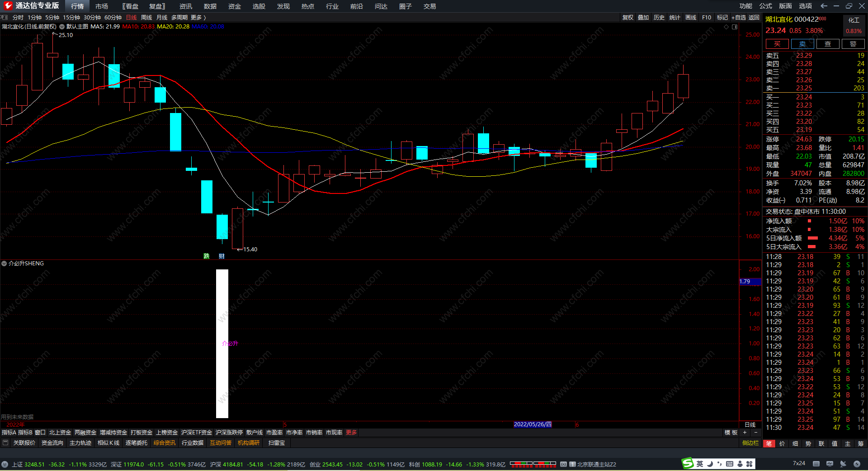Image resolution: width=868 pixels, height=471 pixels.
Task: Click the 查 query button
Action: coord(828,44)
